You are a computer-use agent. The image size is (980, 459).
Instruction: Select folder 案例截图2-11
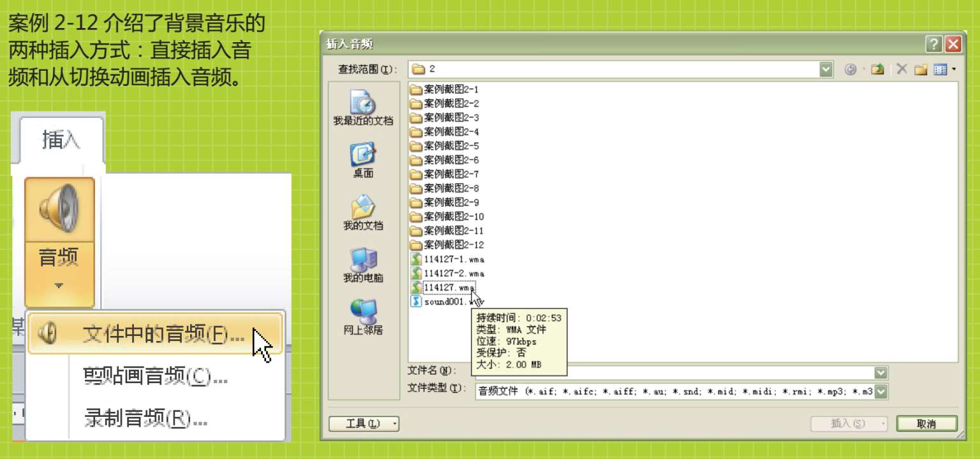coord(447,231)
